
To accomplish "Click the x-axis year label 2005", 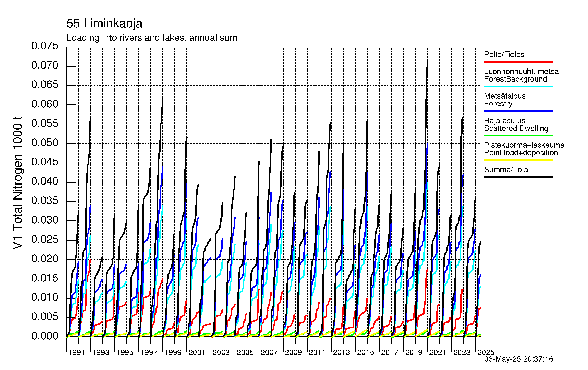I will click(x=245, y=353).
